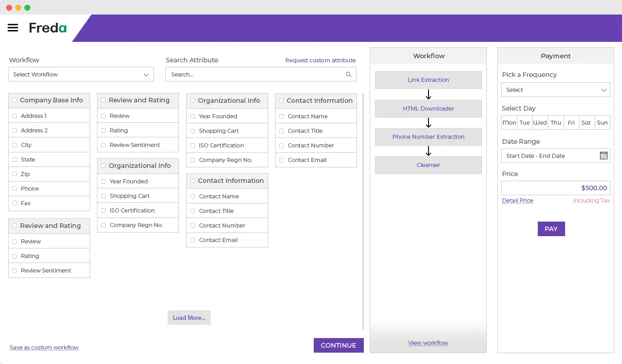Select the Phone Number Extraction step
622x364 pixels.
click(x=428, y=137)
